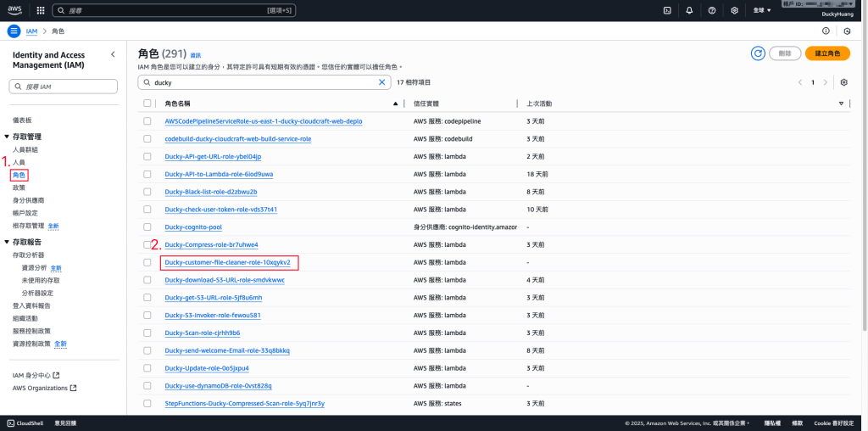Open IAM 身分中心 external link

[x=36, y=376]
